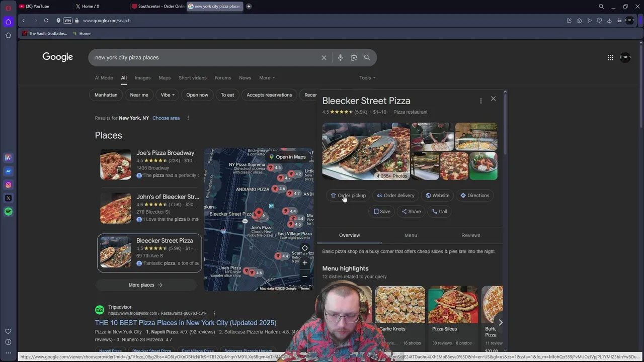Zoom out on the map
The width and height of the screenshot is (644, 362).
pyautogui.click(x=304, y=277)
